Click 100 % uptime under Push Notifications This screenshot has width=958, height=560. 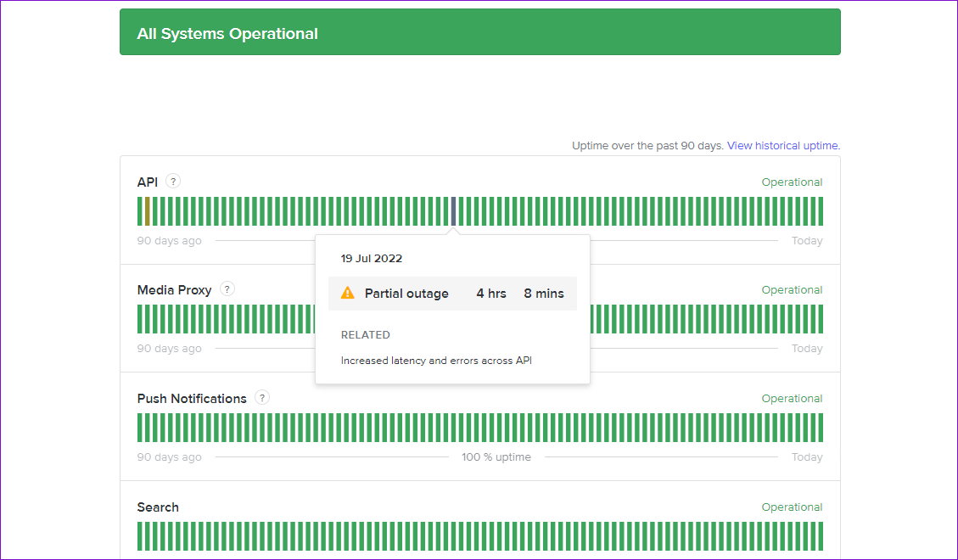496,456
